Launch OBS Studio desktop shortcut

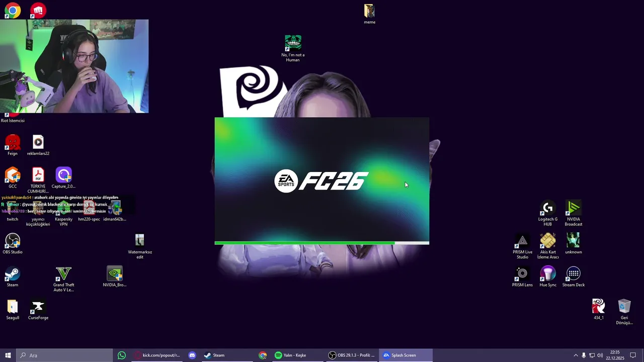pos(13,244)
